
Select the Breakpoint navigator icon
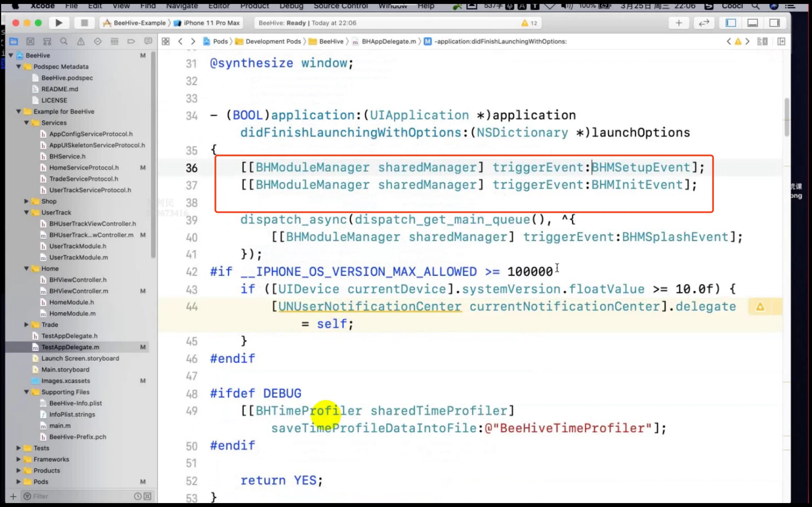pyautogui.click(x=131, y=41)
